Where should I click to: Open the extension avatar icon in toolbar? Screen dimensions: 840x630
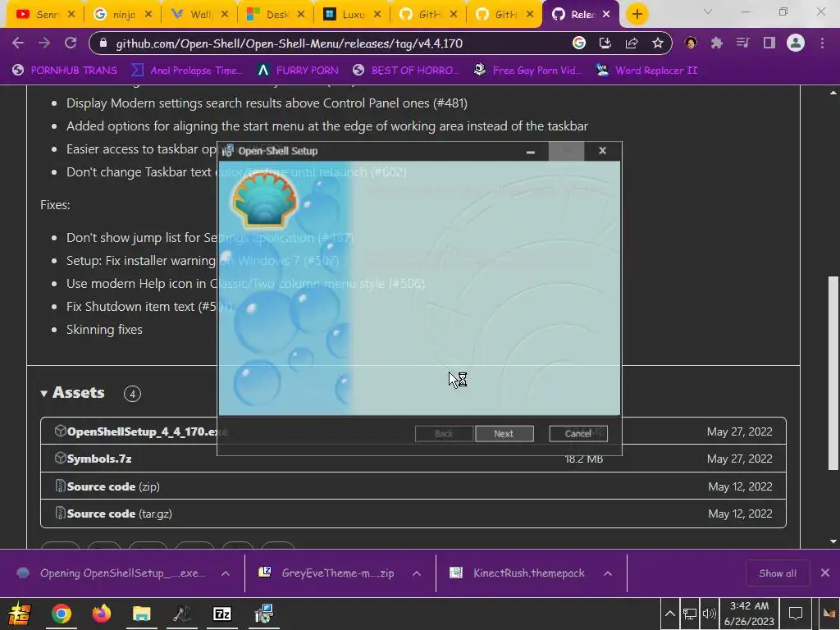(691, 43)
